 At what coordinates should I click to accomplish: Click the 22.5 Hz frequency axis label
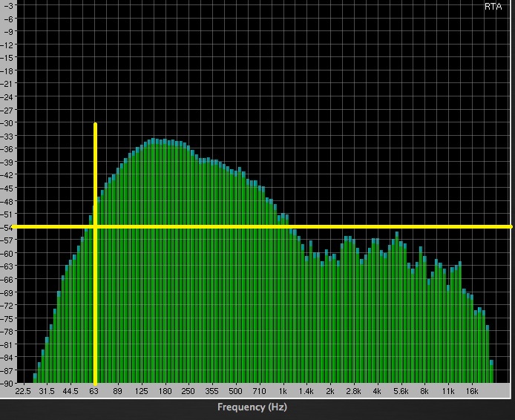pyautogui.click(x=23, y=390)
